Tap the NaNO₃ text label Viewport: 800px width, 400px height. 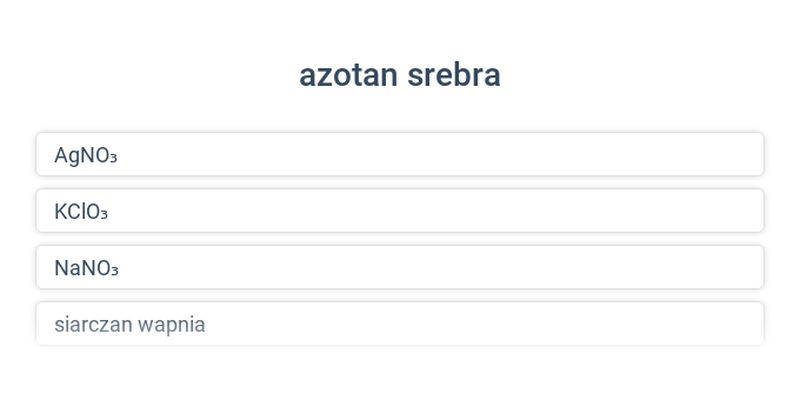[86, 268]
